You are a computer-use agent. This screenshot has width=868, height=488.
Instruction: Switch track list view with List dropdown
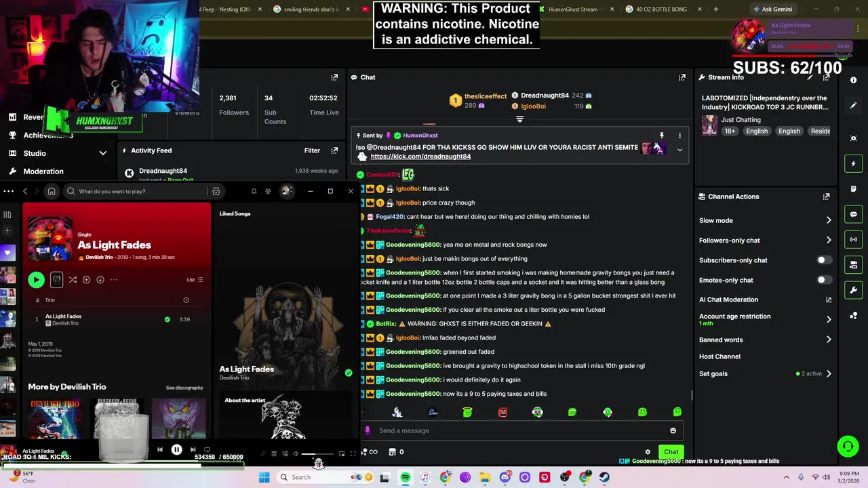point(195,279)
